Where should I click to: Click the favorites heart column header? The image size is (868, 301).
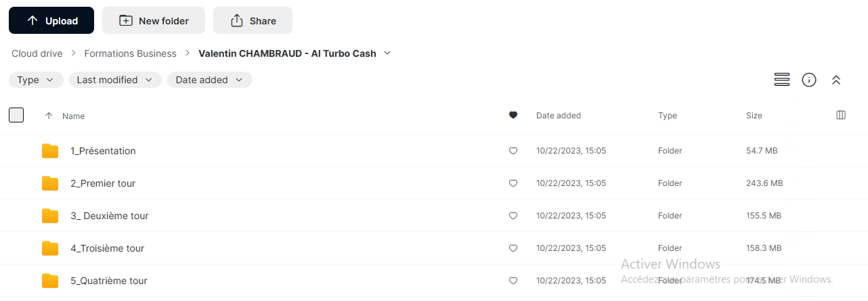[x=513, y=116]
